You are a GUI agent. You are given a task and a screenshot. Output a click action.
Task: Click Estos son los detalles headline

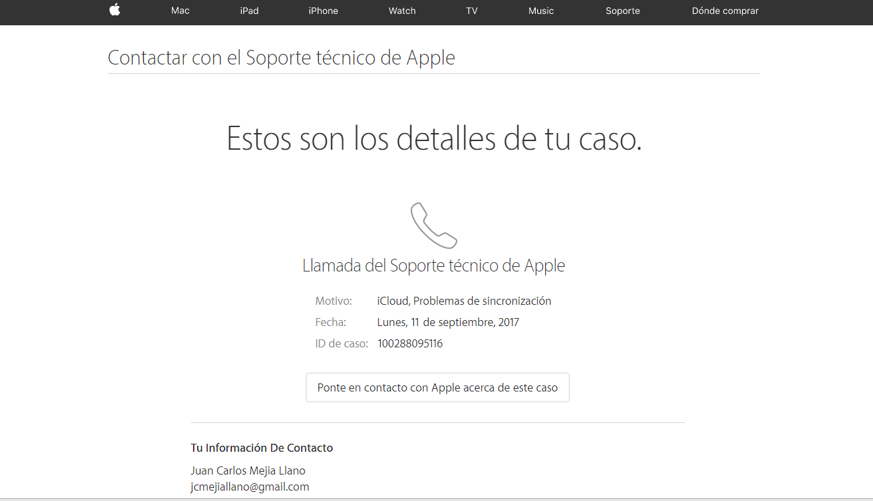click(434, 138)
